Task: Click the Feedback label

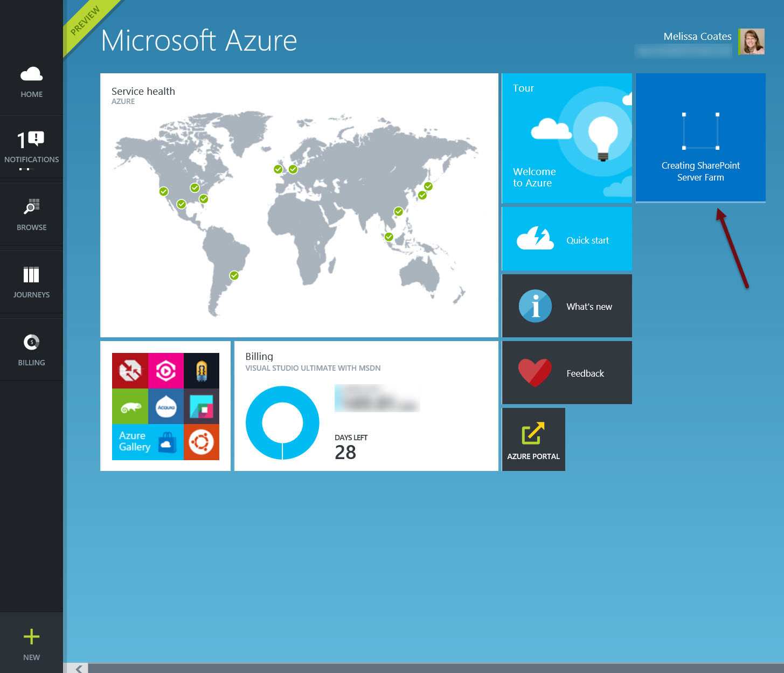Action: tap(585, 373)
